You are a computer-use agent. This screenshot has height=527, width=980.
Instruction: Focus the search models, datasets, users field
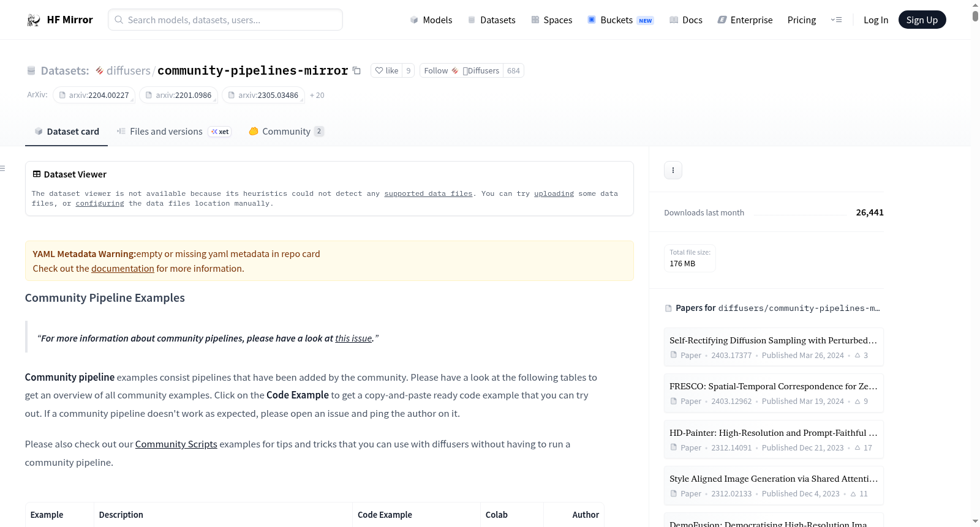click(225, 20)
